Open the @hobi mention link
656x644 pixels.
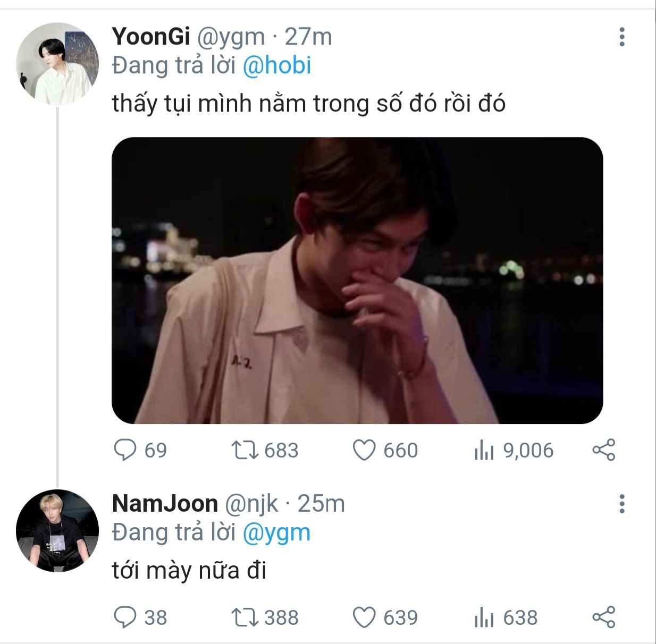pos(277,66)
